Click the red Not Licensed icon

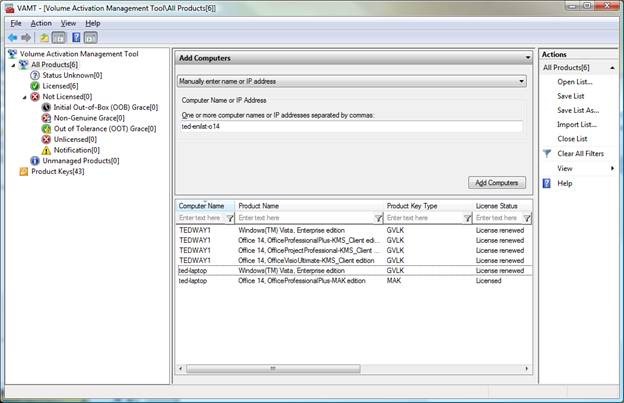tap(35, 97)
